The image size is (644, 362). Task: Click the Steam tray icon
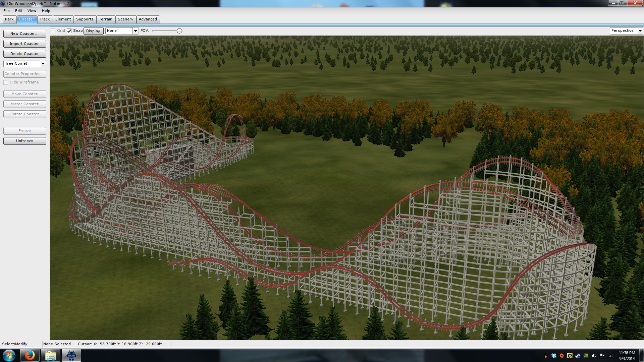578,356
